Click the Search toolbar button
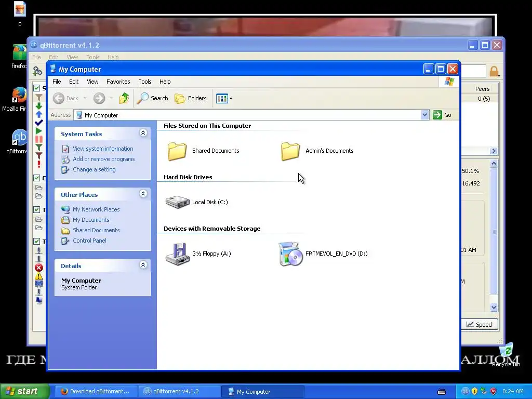 (152, 98)
